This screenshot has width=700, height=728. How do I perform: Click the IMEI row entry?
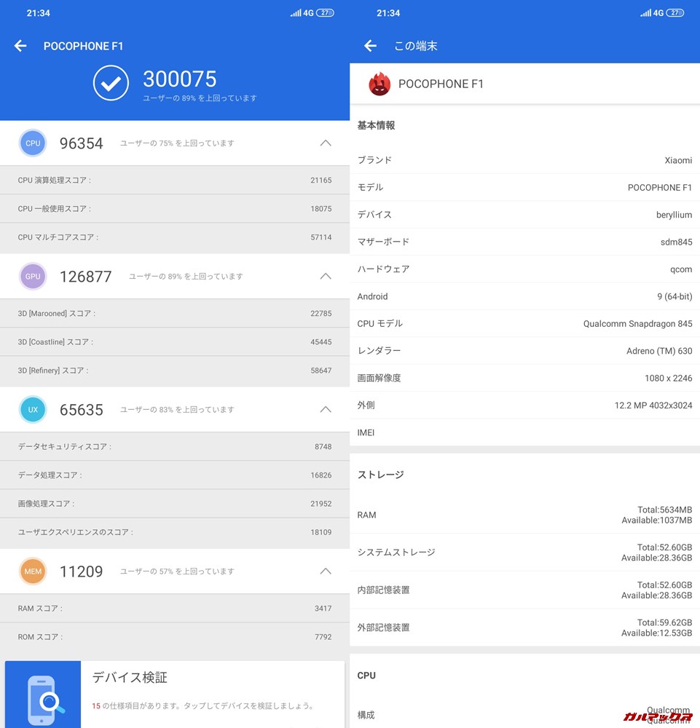point(523,432)
